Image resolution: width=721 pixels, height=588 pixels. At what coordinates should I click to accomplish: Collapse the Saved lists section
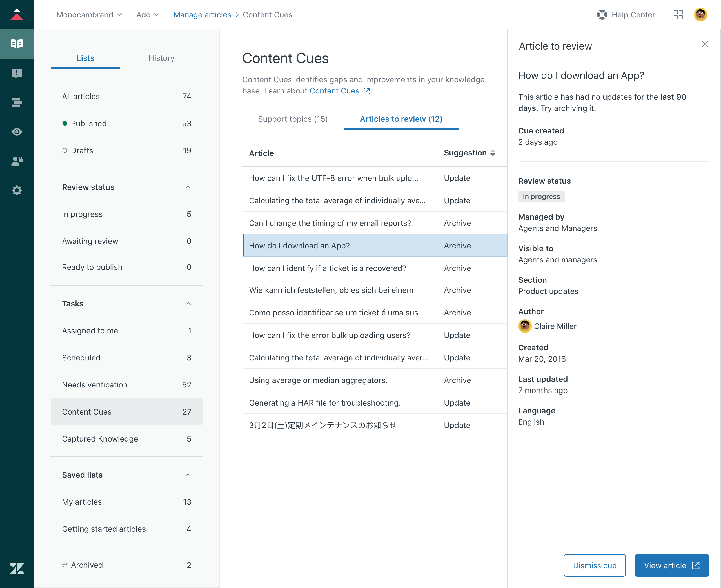tap(188, 475)
